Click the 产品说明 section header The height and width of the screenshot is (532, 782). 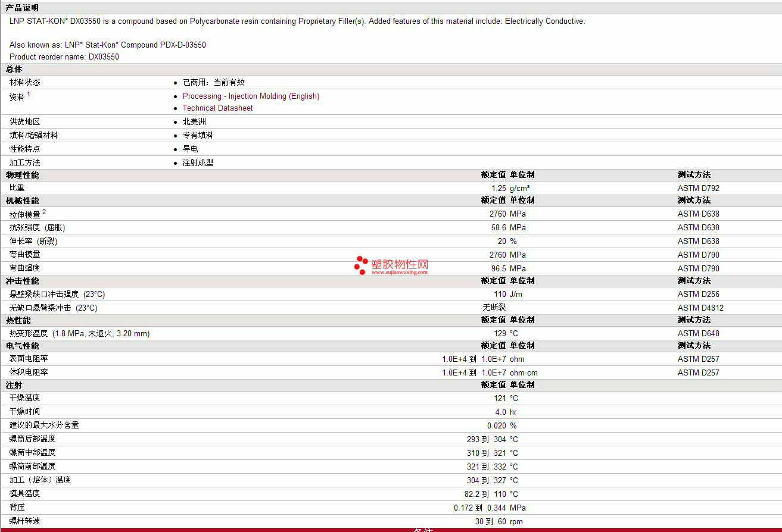[22, 8]
